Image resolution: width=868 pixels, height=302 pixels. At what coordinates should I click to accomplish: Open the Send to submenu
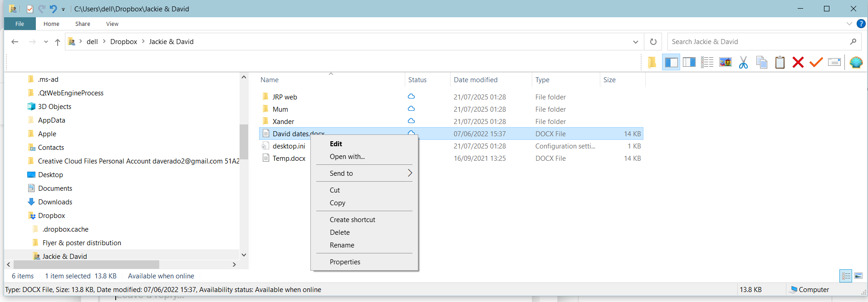(364, 173)
